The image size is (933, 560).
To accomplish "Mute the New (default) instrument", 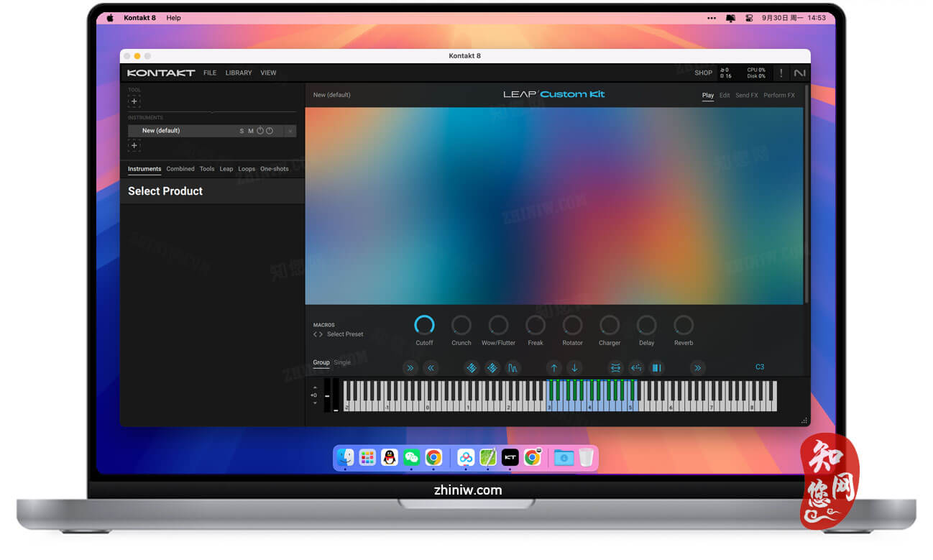I will click(x=251, y=131).
